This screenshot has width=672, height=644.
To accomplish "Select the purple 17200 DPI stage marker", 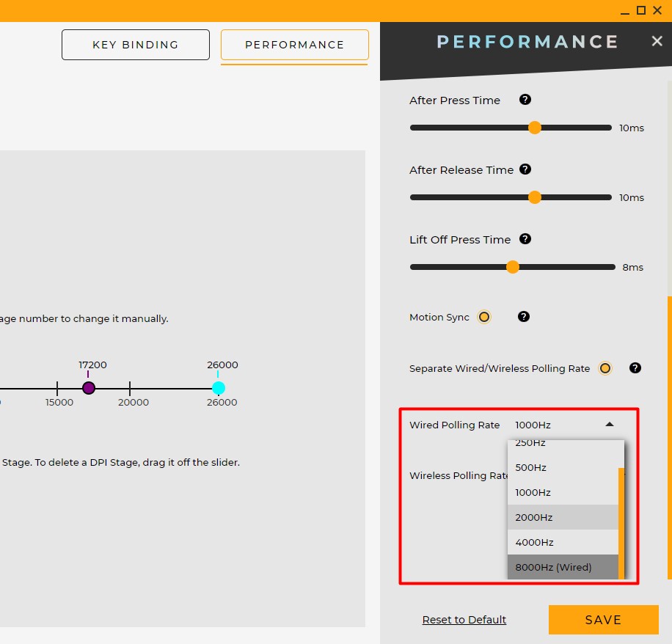I will click(x=89, y=388).
